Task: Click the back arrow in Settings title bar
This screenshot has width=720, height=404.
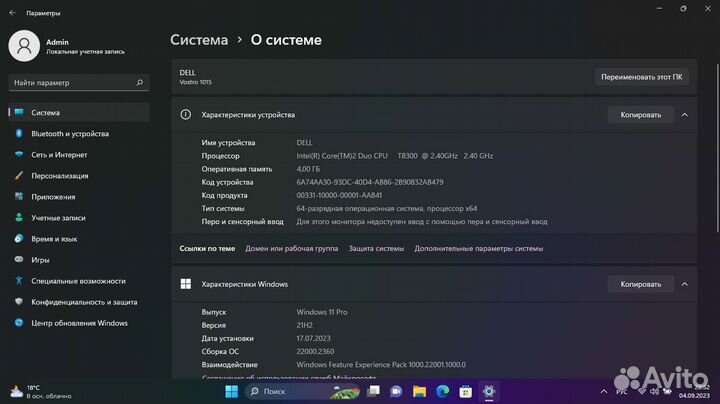Action: (12, 13)
